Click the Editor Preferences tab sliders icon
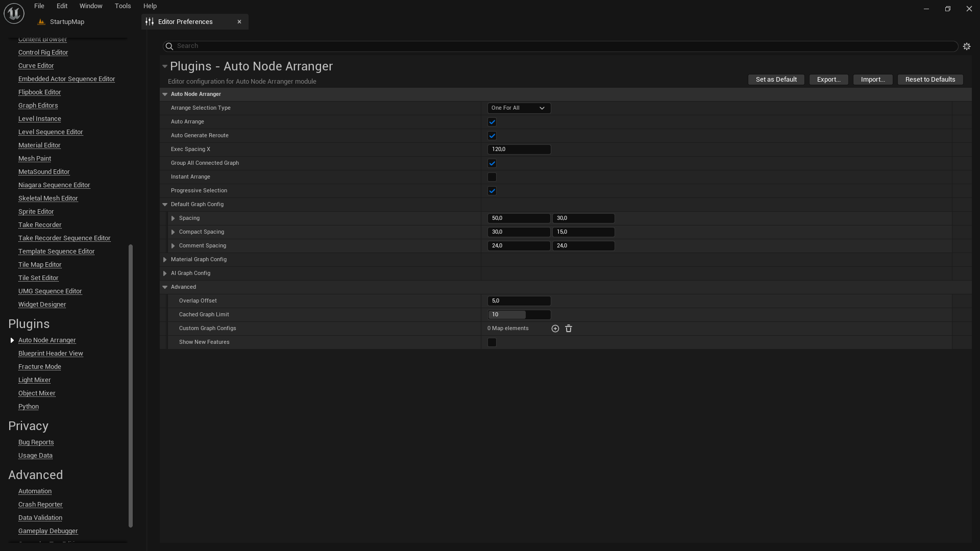This screenshot has width=980, height=551. [150, 22]
